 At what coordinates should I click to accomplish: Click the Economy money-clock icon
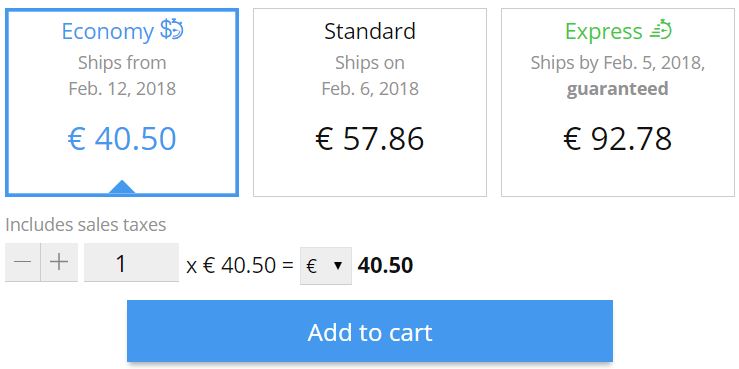pos(172,30)
